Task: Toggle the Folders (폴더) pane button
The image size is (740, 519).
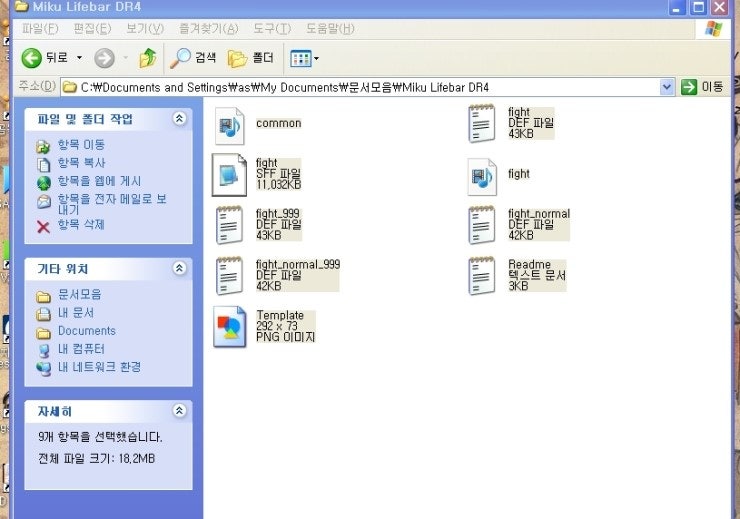Action: point(251,58)
